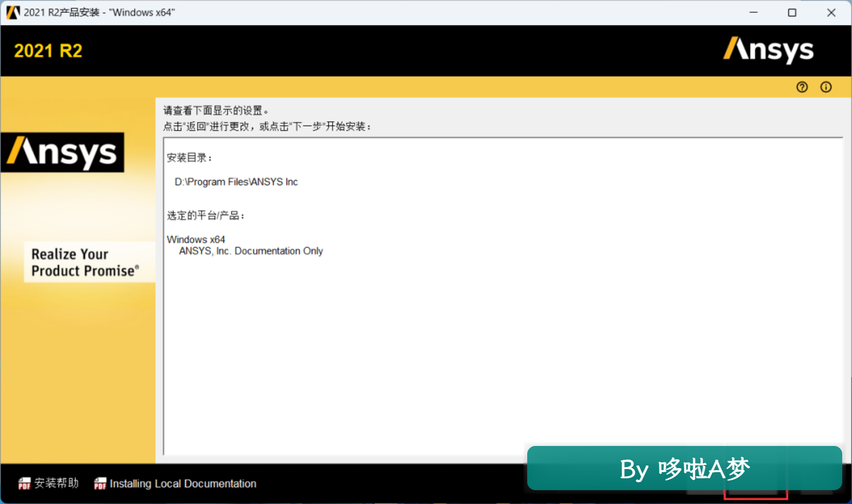The image size is (852, 504).
Task: Click the information circle icon
Action: [x=826, y=87]
